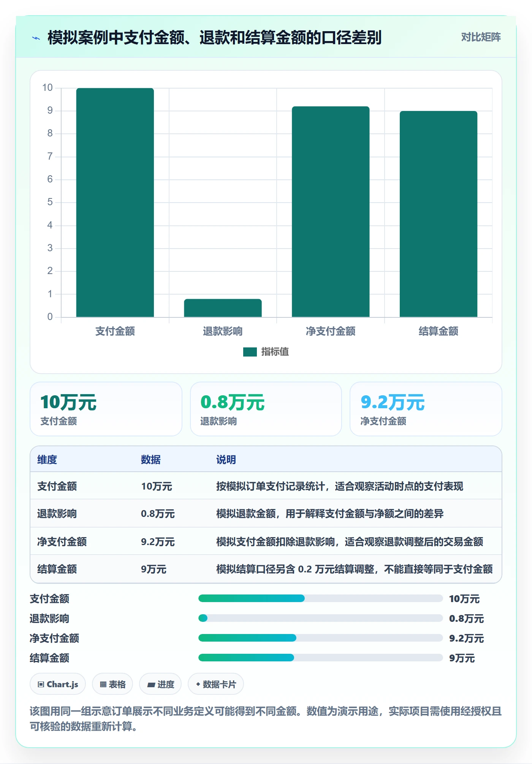
Task: Click the 退款影响 bar in chart
Action: point(223,308)
